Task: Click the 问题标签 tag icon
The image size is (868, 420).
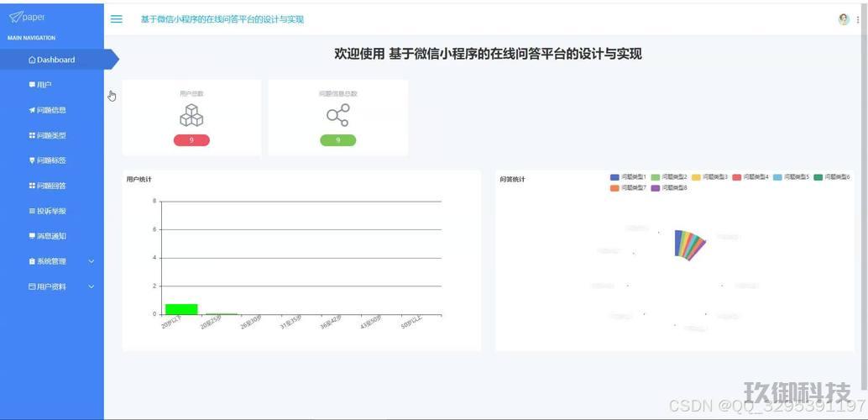Action: [x=32, y=160]
